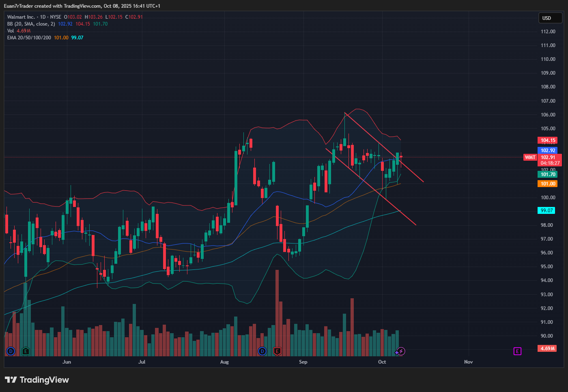Click the open value O103.02 in the legend

click(73, 17)
